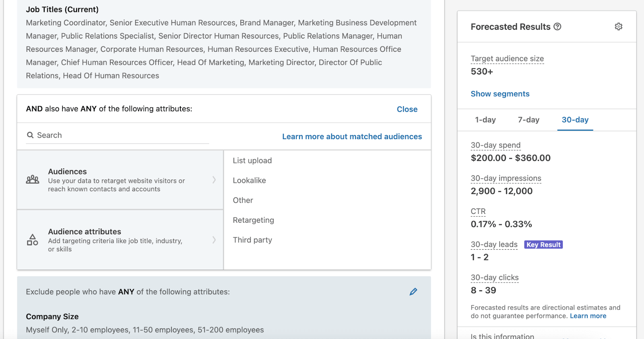This screenshot has width=644, height=339.
Task: Click the 30-day leads label
Action: pos(494,244)
